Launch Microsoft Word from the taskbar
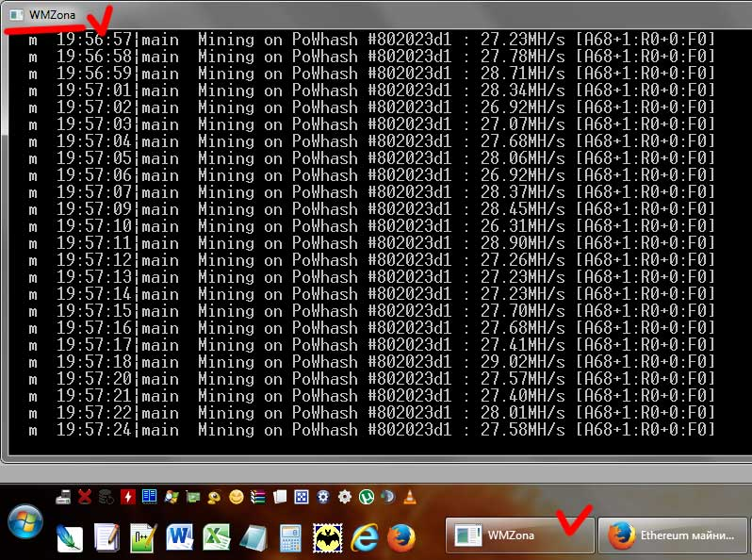 179,537
